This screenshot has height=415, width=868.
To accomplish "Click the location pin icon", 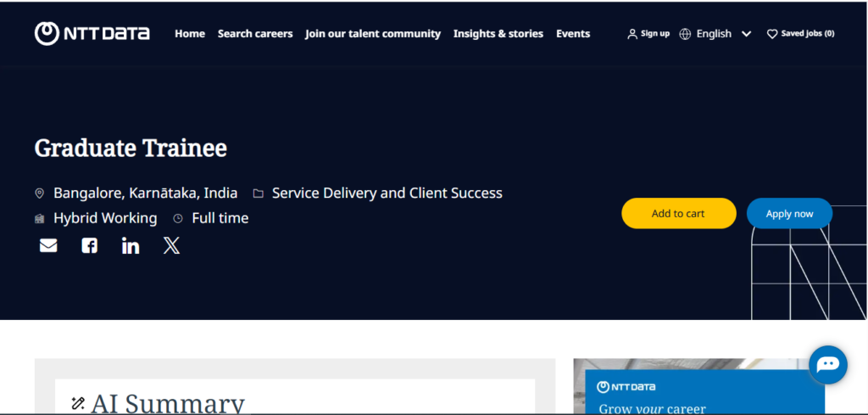I will click(39, 193).
